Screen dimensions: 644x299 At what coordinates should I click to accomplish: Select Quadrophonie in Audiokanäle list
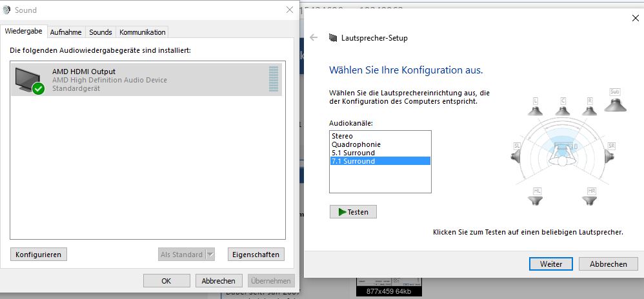[380, 144]
